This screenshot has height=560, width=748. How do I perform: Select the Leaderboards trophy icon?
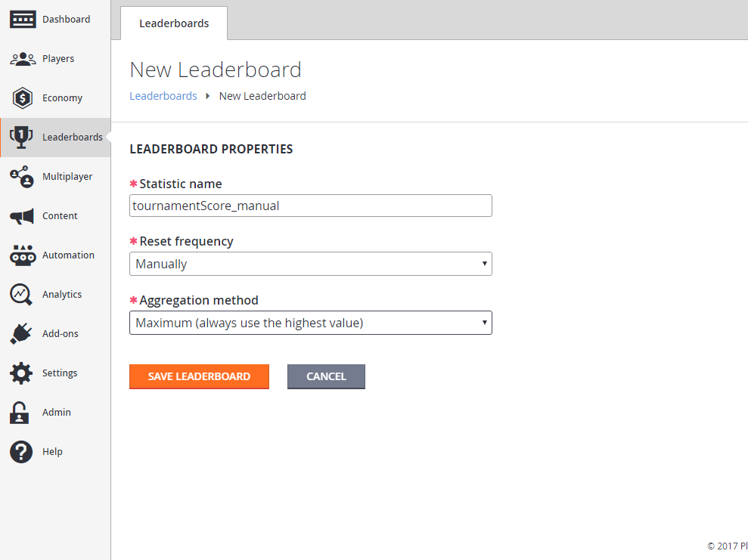[22, 137]
